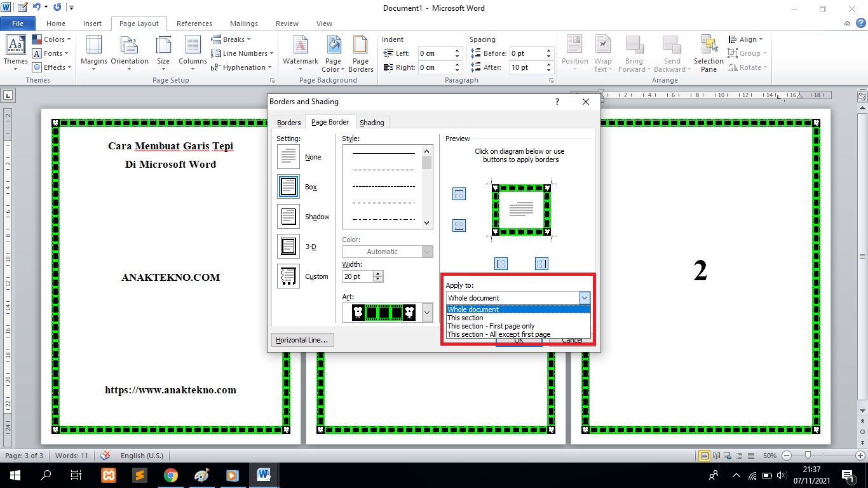Viewport: 868px width, 488px height.
Task: Open the Watermark gallery
Action: click(x=301, y=53)
